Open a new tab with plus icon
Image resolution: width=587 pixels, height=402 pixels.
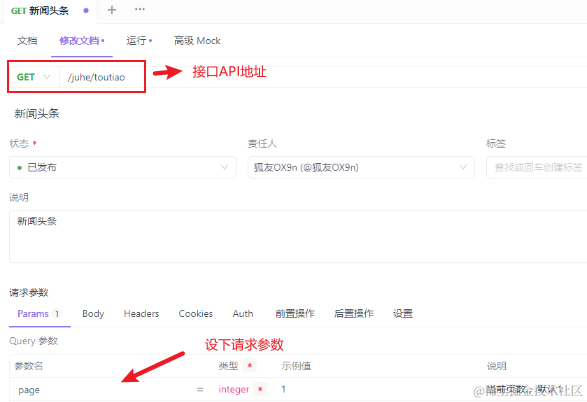click(x=112, y=10)
